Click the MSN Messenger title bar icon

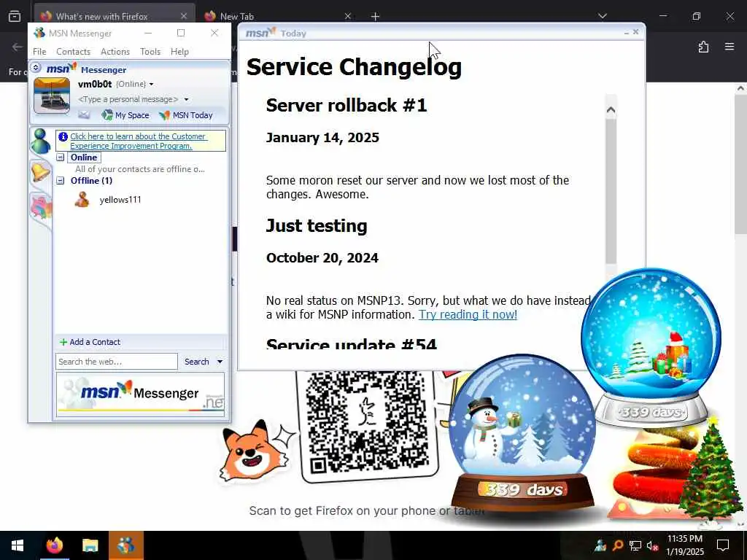click(x=39, y=33)
